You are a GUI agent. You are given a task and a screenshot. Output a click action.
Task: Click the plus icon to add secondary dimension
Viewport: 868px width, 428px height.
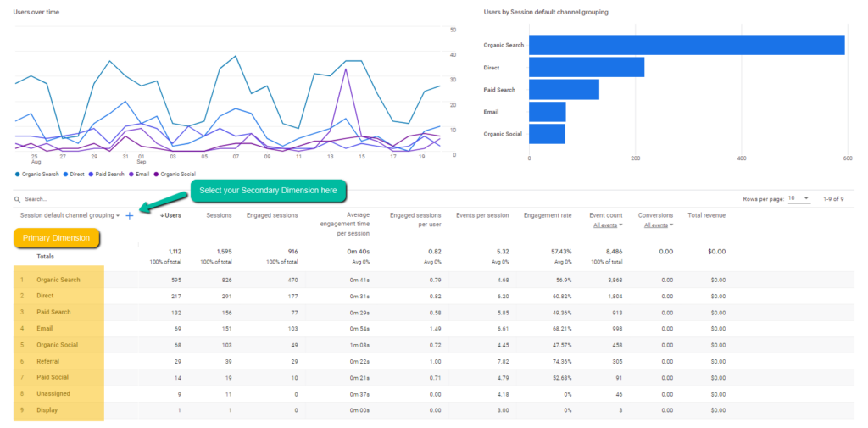(130, 216)
